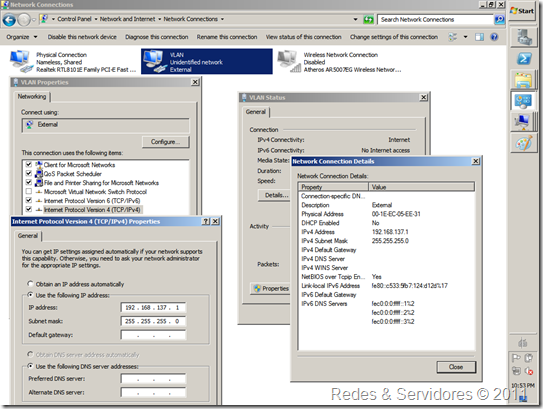Viewport: 543px width, 409px height.
Task: Toggle QoS Packet Scheduler checkbox
Action: tap(29, 173)
